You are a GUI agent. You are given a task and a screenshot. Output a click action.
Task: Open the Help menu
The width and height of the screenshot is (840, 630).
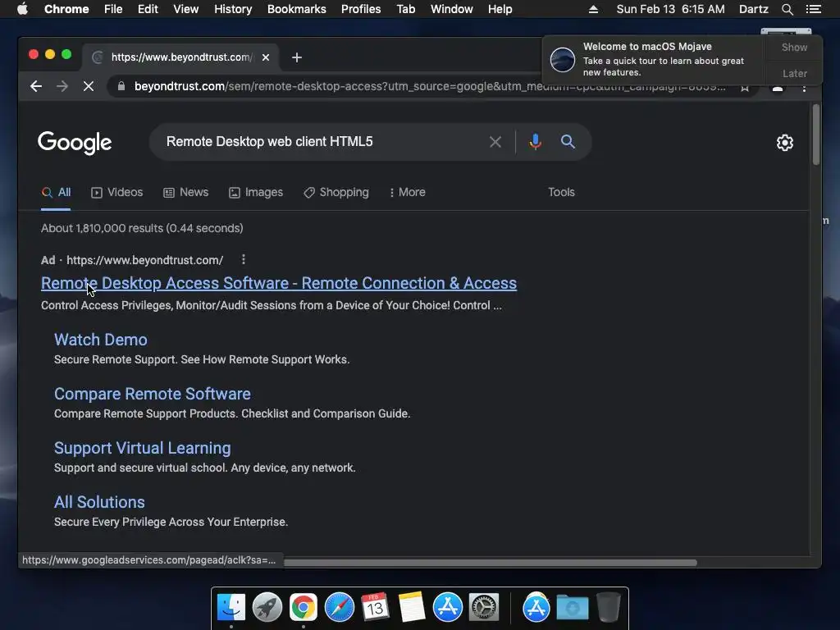(x=500, y=9)
